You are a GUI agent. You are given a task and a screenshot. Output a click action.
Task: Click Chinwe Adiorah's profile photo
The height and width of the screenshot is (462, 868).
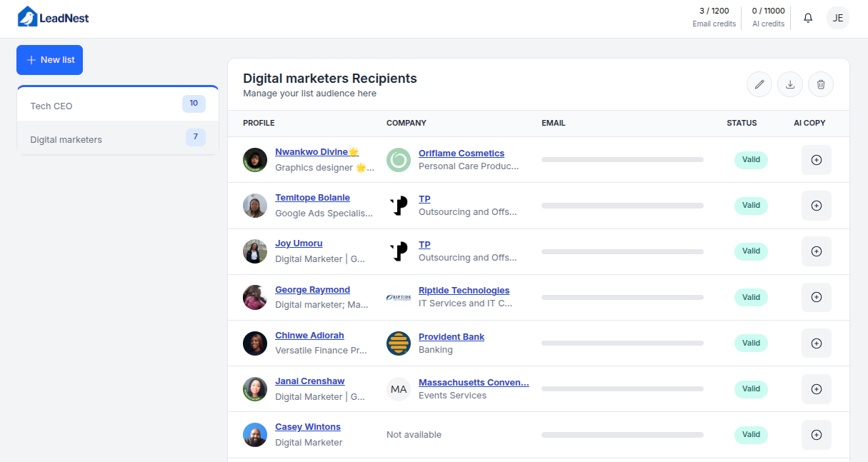(255, 343)
